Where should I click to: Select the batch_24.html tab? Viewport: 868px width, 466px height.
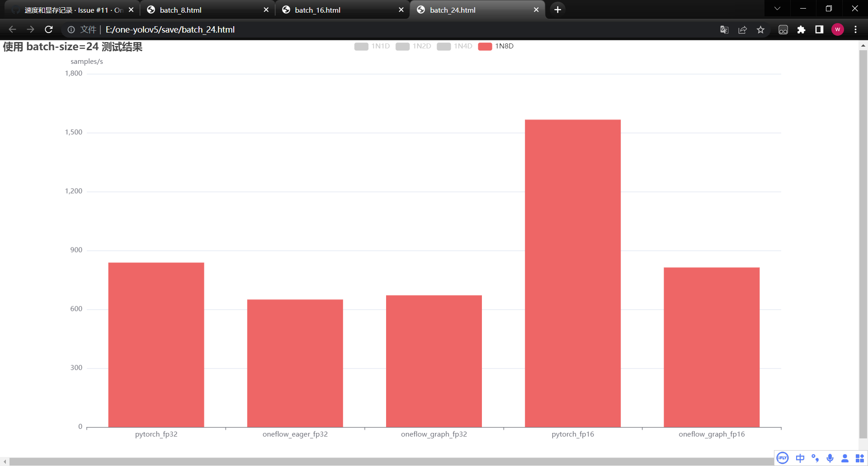coord(477,10)
